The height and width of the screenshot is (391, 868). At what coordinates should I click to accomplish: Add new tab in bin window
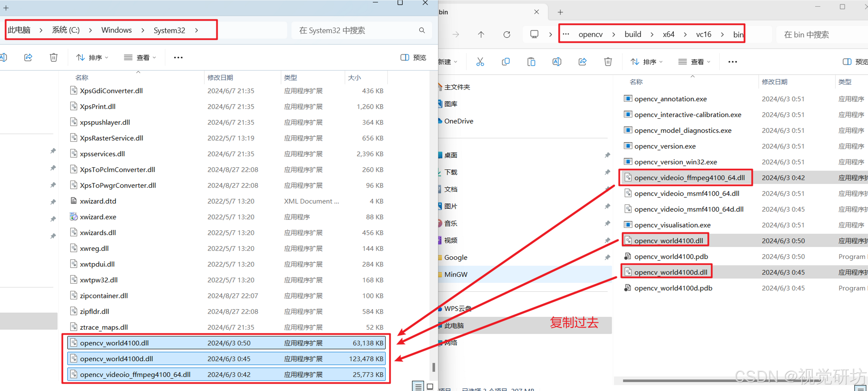(560, 13)
